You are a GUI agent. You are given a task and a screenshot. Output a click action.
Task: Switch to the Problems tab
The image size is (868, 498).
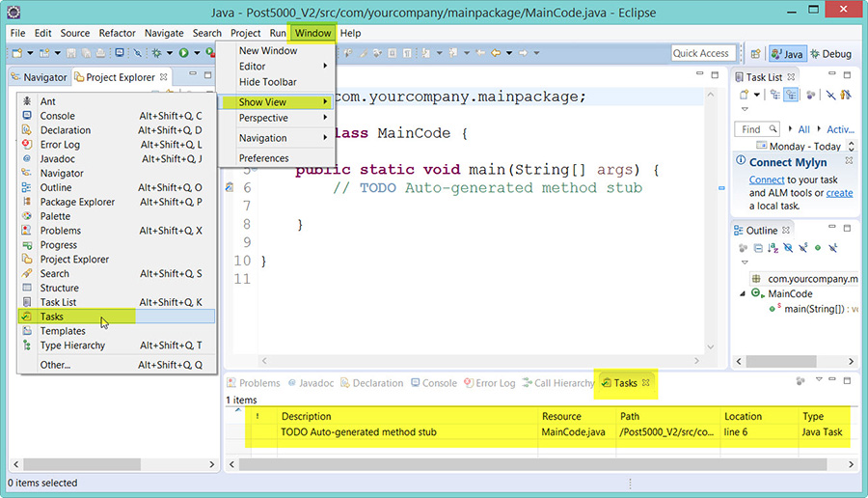253,383
